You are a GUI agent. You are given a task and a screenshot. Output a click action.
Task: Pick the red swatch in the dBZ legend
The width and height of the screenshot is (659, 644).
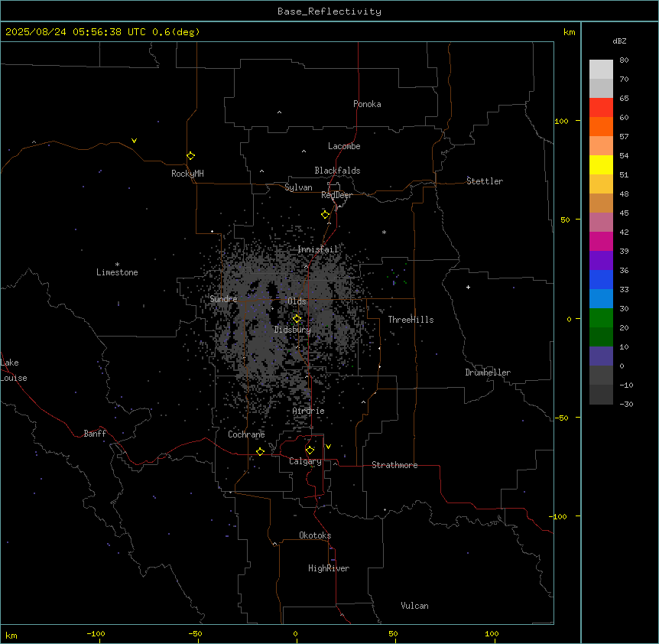click(601, 107)
